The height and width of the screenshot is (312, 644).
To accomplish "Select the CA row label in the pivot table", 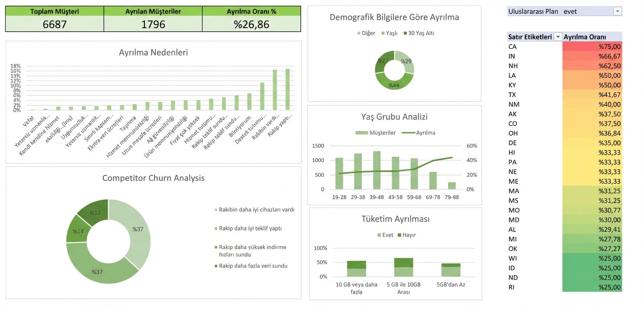I will pyautogui.click(x=512, y=46).
